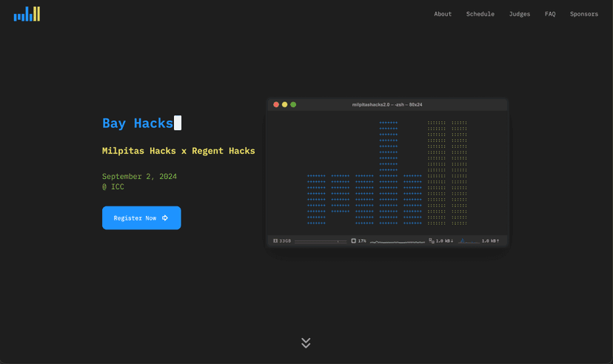Click the Milpitas Hacks x Regent Hacks subtitle
Screen dimensions: 613x364
pos(178,151)
